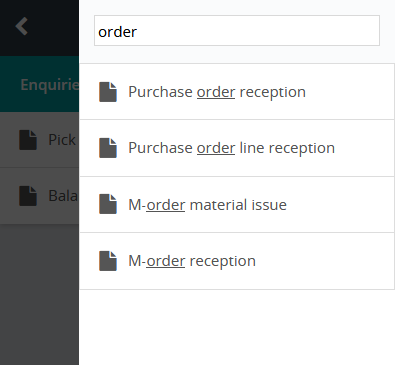395x365 pixels.
Task: Click the document icon beside Purchase order line reception
Action: click(x=108, y=148)
